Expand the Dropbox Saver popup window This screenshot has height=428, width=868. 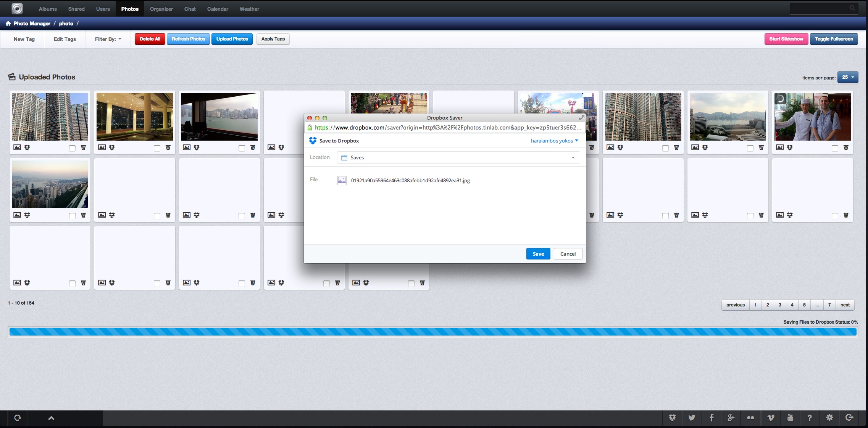[x=581, y=118]
